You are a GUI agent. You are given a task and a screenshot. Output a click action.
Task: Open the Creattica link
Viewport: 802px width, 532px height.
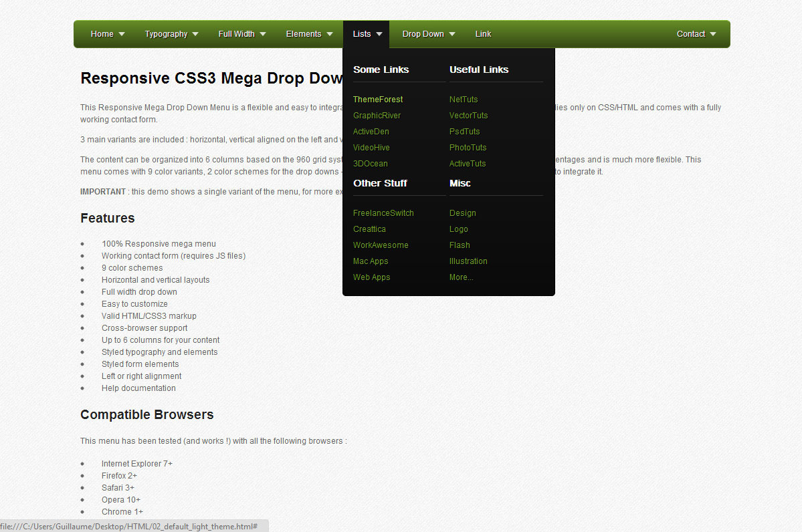(x=369, y=229)
